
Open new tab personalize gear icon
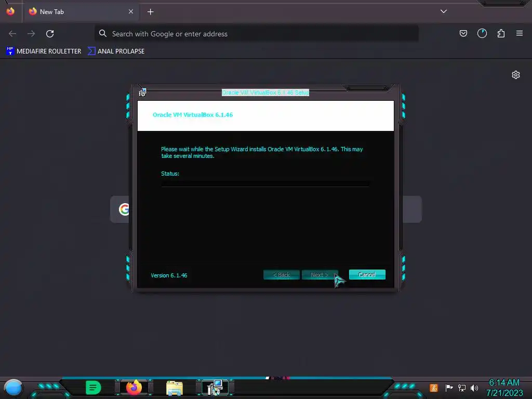516,75
